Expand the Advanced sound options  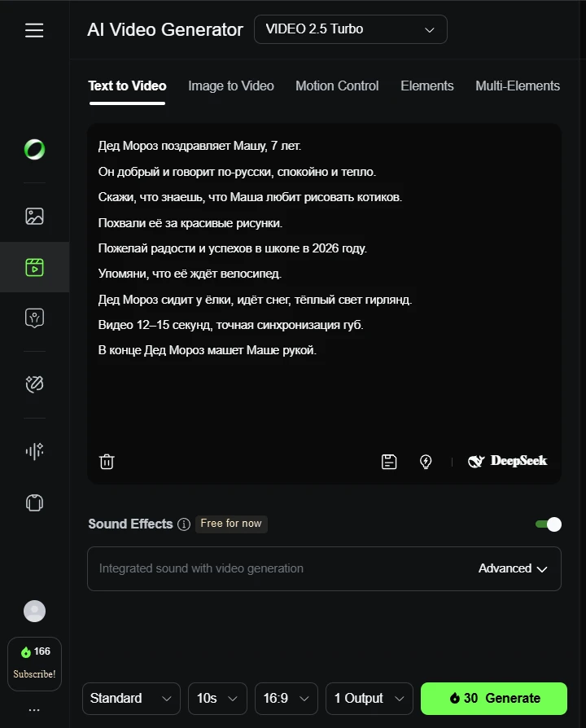pyautogui.click(x=513, y=568)
